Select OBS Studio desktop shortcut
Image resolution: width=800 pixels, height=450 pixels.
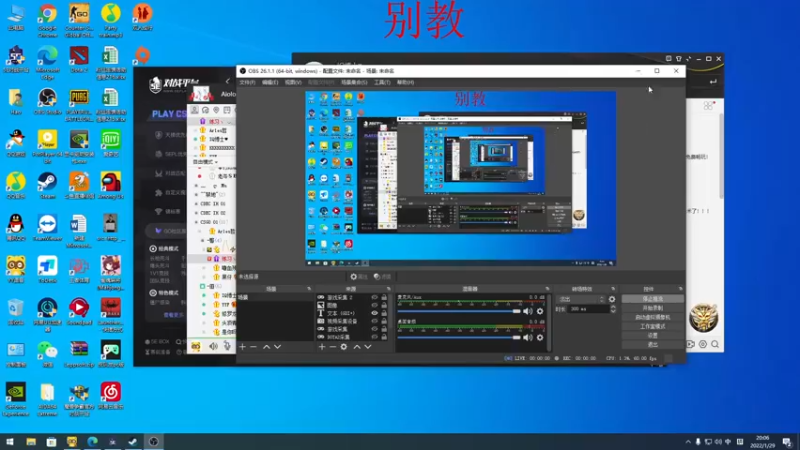pos(47,101)
